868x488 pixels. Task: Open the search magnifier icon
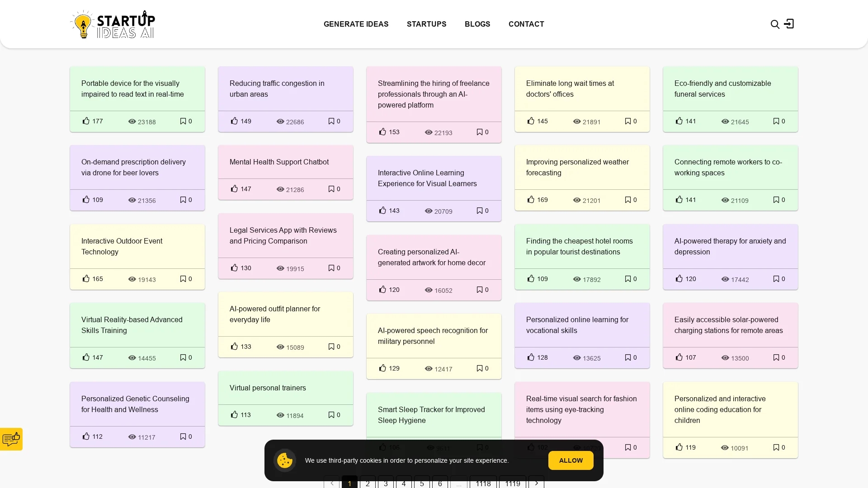(x=775, y=24)
